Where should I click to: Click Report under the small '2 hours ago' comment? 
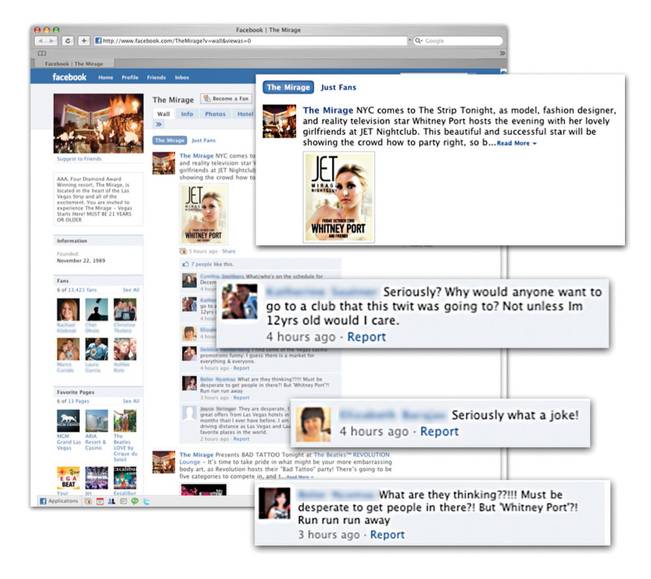click(x=241, y=439)
